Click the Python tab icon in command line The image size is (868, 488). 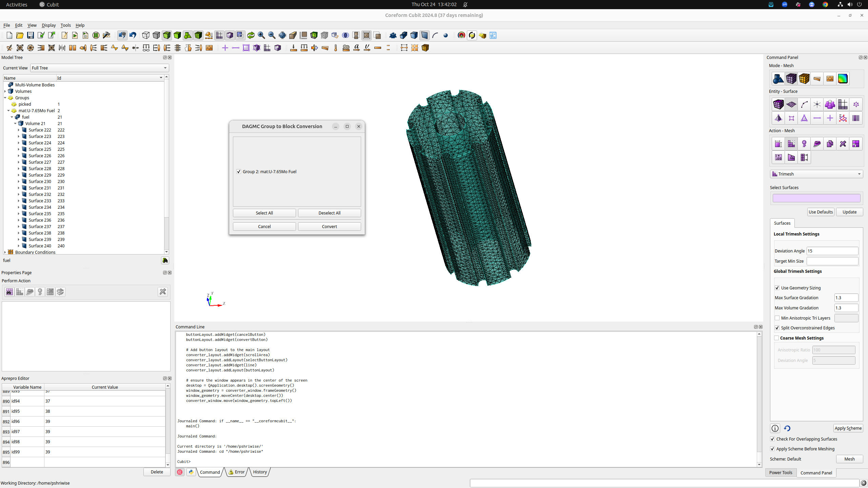(x=191, y=472)
